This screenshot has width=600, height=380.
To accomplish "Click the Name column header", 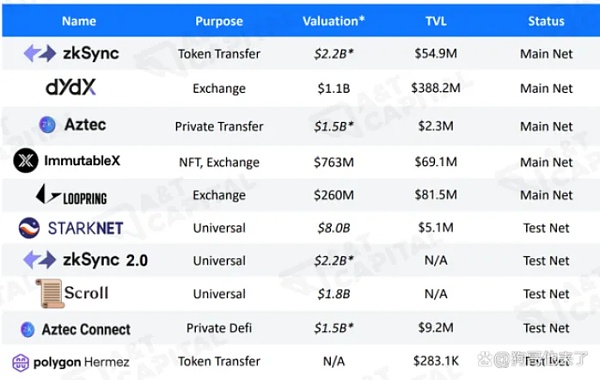I will pos(79,21).
